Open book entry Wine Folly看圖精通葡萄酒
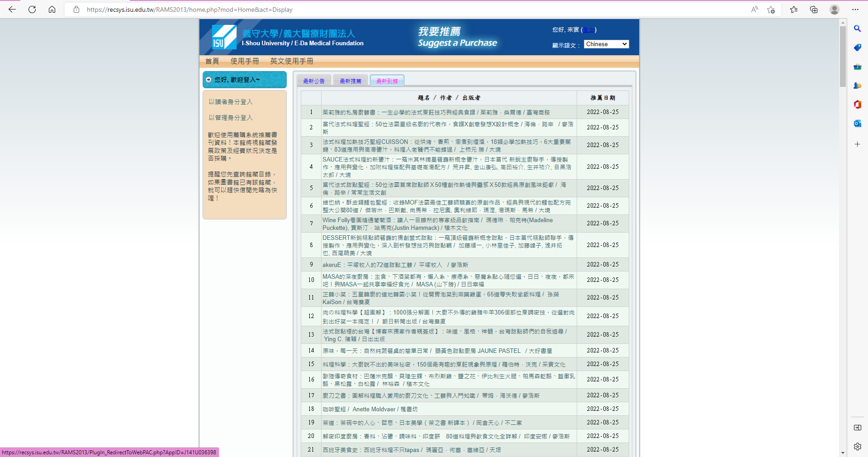The height and width of the screenshot is (457, 868). 438,224
